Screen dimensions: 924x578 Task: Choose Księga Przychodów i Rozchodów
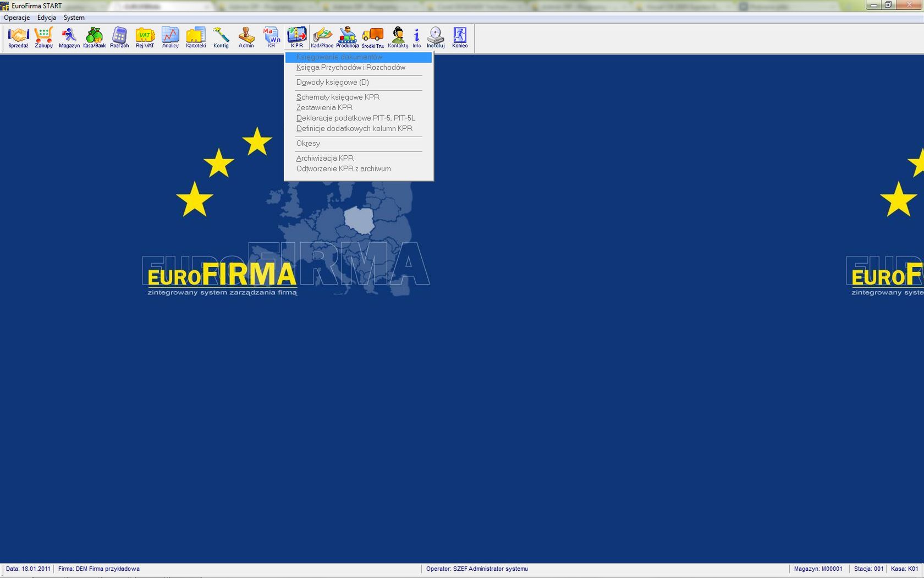pos(359,68)
